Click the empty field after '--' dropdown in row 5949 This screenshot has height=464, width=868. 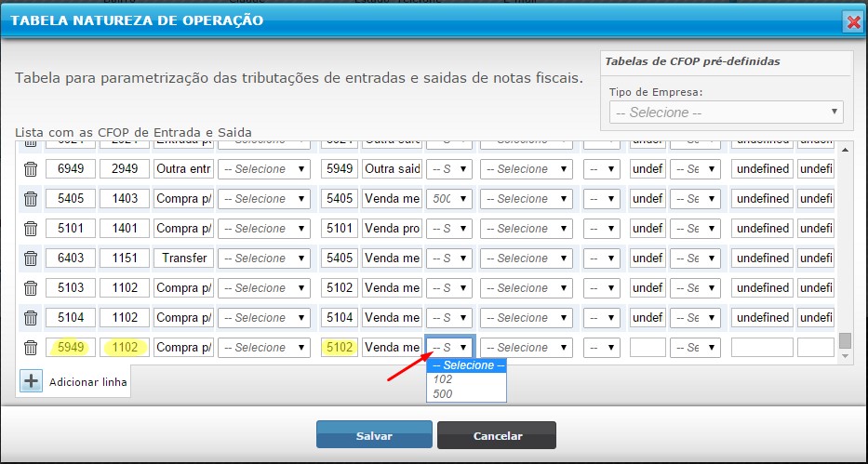tap(648, 348)
